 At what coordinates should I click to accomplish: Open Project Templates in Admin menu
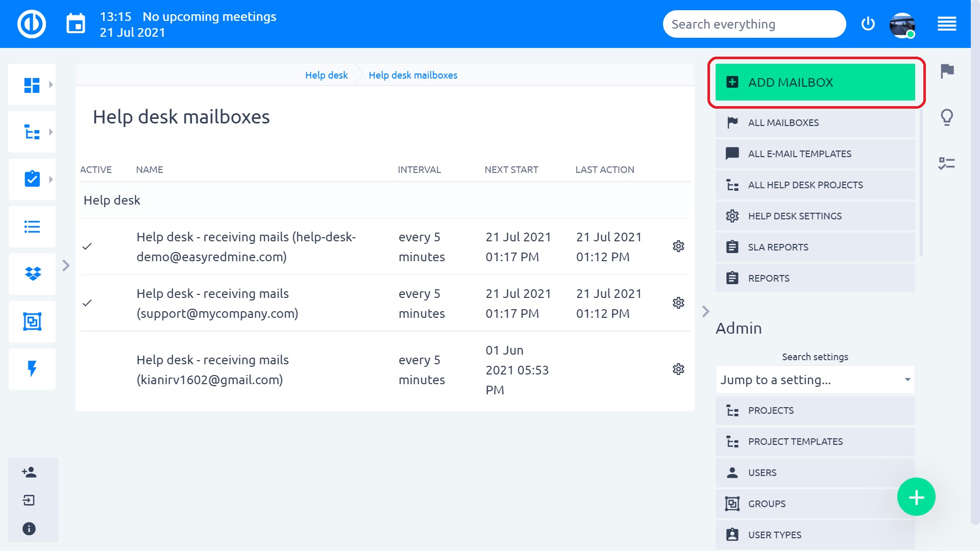pyautogui.click(x=815, y=442)
